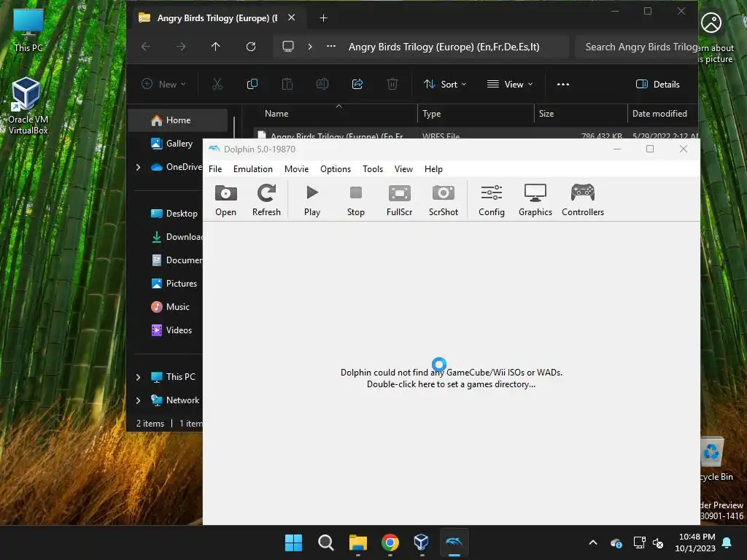Viewport: 747px width, 560px height.
Task: Show hidden breadcrumb path ellipsis
Action: [x=331, y=47]
